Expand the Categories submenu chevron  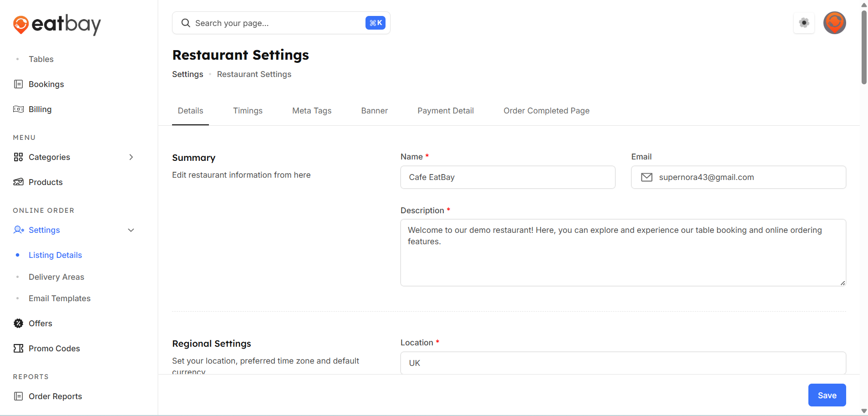pos(131,157)
